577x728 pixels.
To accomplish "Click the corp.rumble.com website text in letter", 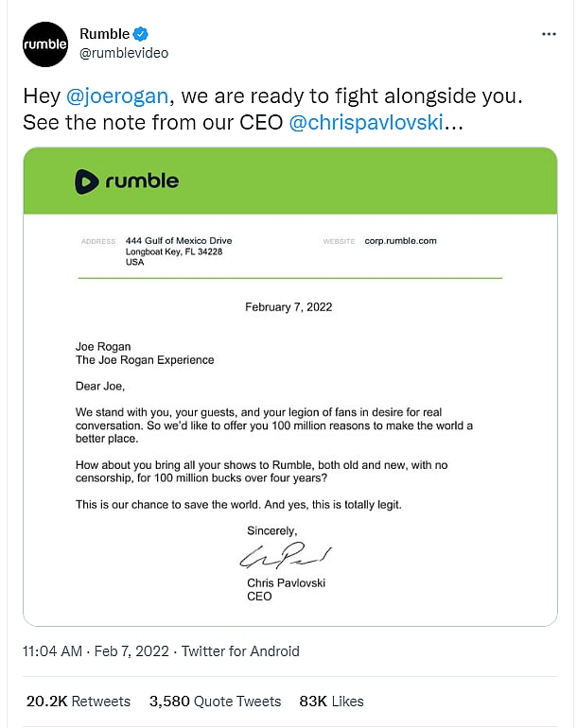I will pyautogui.click(x=400, y=241).
